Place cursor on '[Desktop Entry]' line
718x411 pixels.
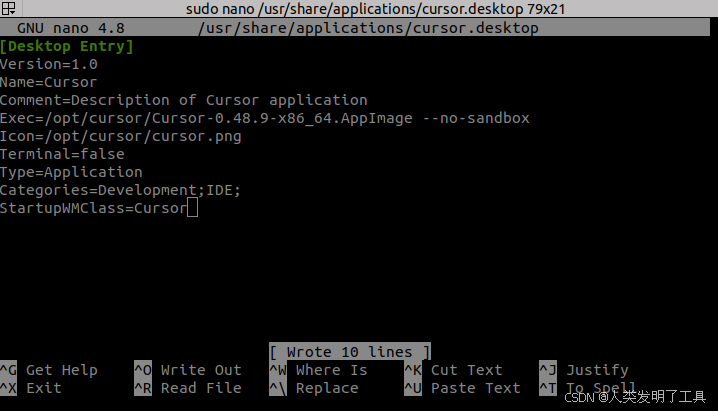(x=67, y=46)
